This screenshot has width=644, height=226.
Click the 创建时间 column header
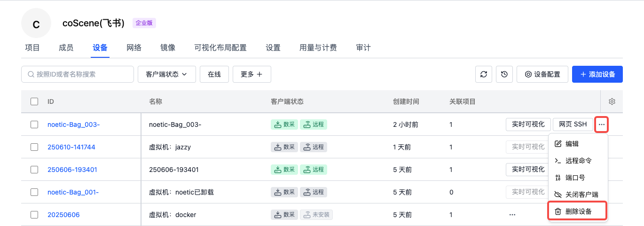[x=406, y=101]
